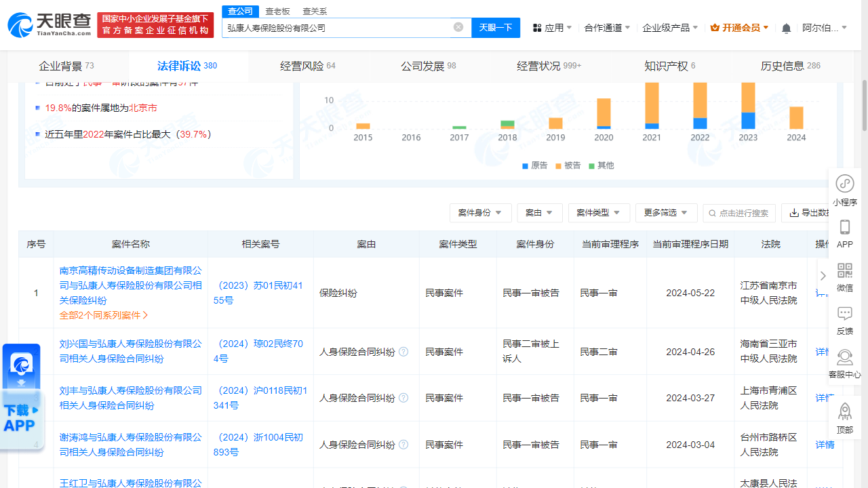Image resolution: width=868 pixels, height=488 pixels.
Task: Open the 案件类型 filter dropdown
Action: (x=599, y=213)
